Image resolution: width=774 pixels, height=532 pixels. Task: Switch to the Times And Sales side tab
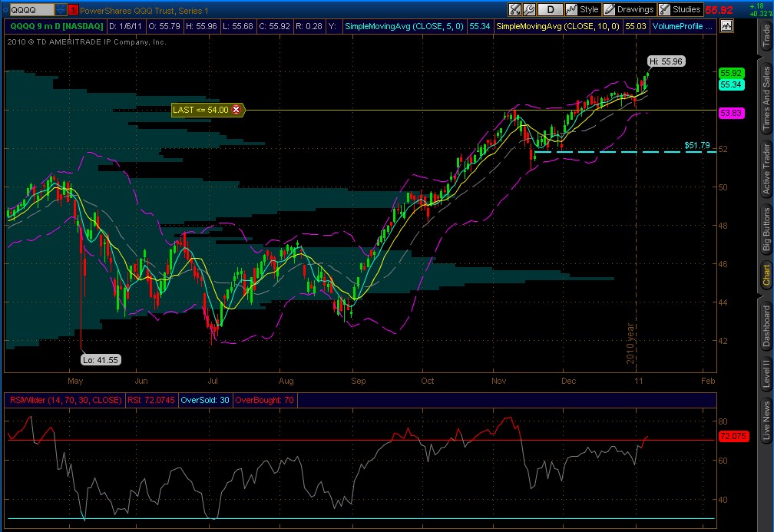(766, 97)
